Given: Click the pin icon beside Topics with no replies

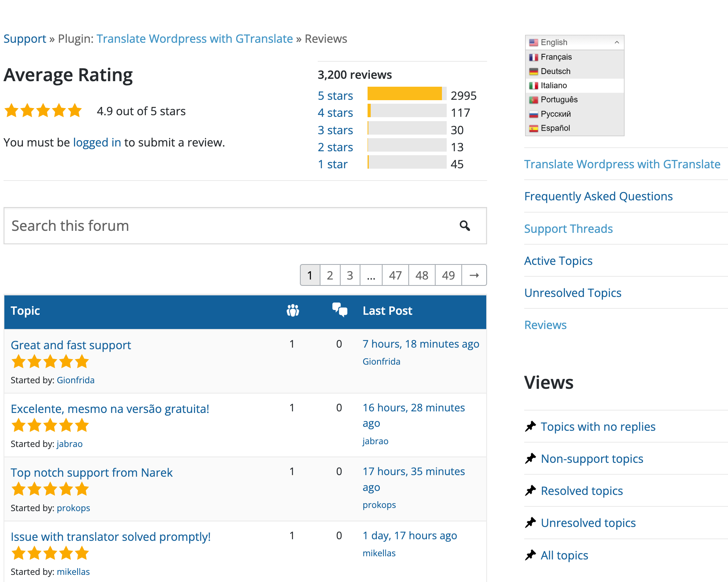Looking at the screenshot, I should [530, 426].
